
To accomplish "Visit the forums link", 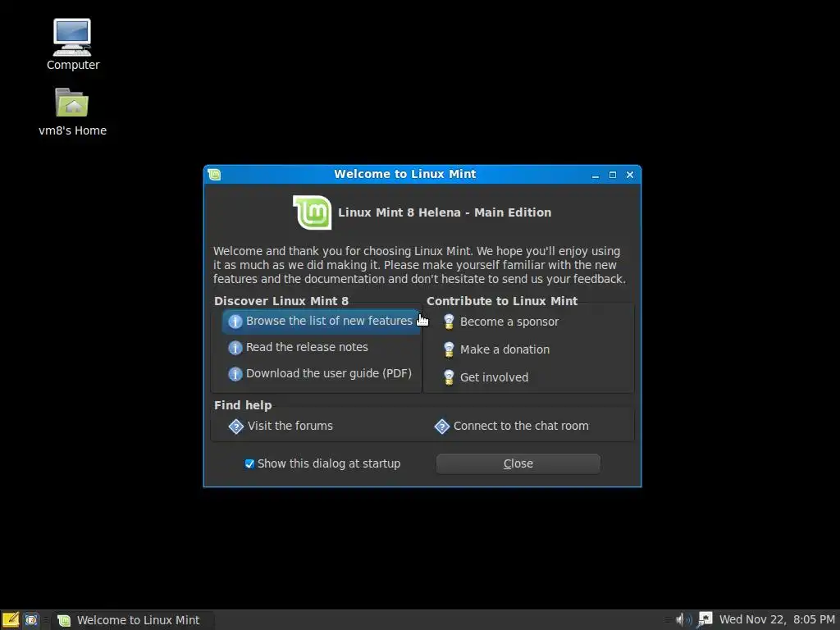I will [281, 427].
